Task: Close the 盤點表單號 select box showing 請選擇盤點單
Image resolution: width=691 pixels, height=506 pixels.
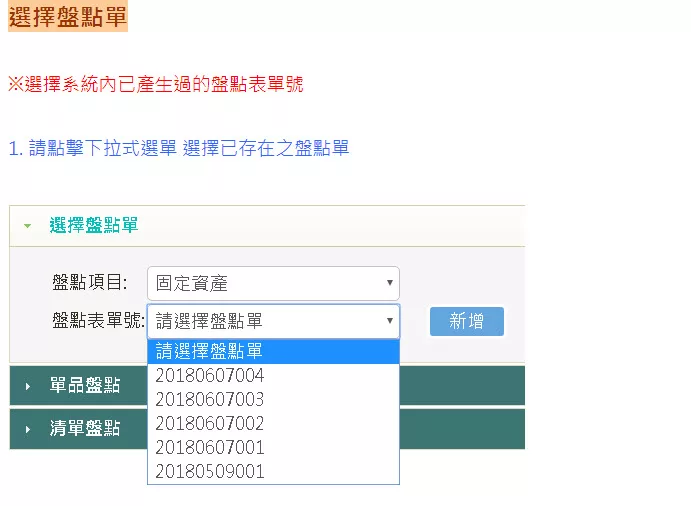Action: coord(272,321)
